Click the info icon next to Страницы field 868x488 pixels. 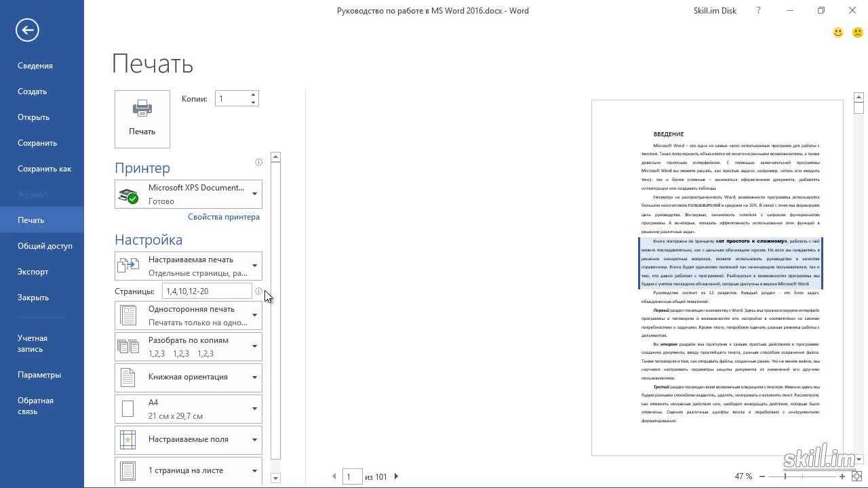(258, 291)
